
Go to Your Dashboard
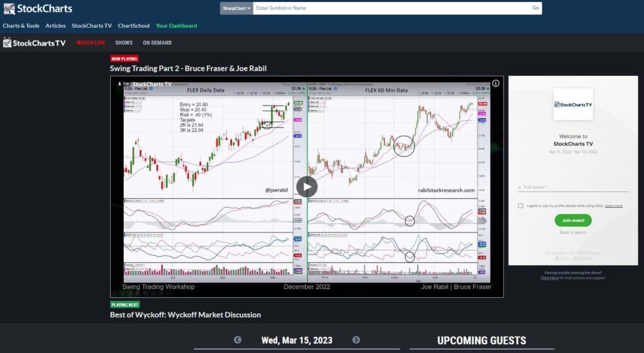point(176,26)
